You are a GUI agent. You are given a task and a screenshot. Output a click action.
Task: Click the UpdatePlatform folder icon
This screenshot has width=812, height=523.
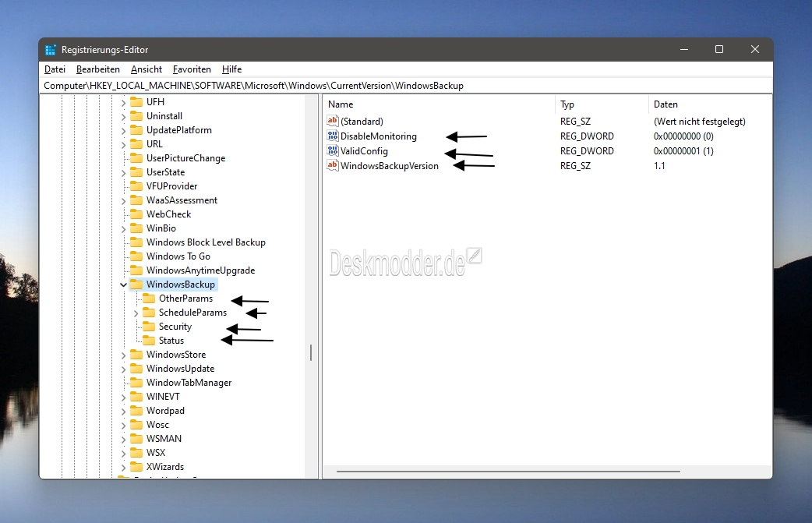tap(136, 130)
